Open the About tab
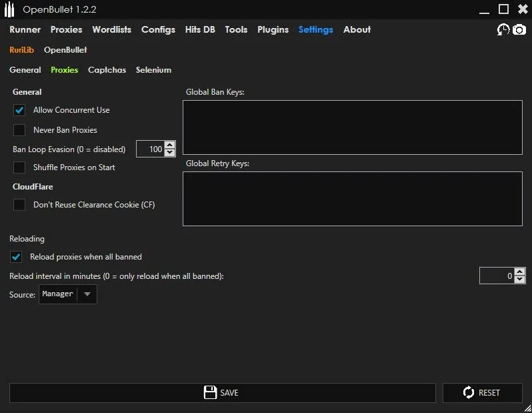 point(357,29)
